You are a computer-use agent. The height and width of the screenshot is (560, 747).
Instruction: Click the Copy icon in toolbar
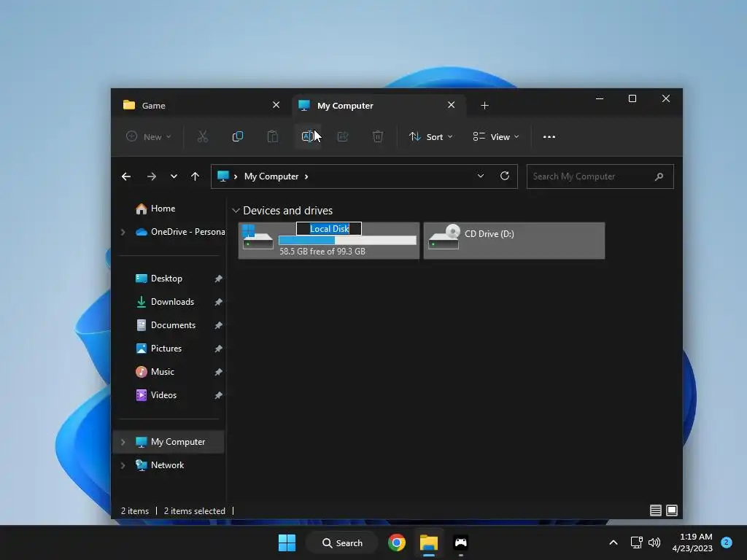(x=237, y=136)
